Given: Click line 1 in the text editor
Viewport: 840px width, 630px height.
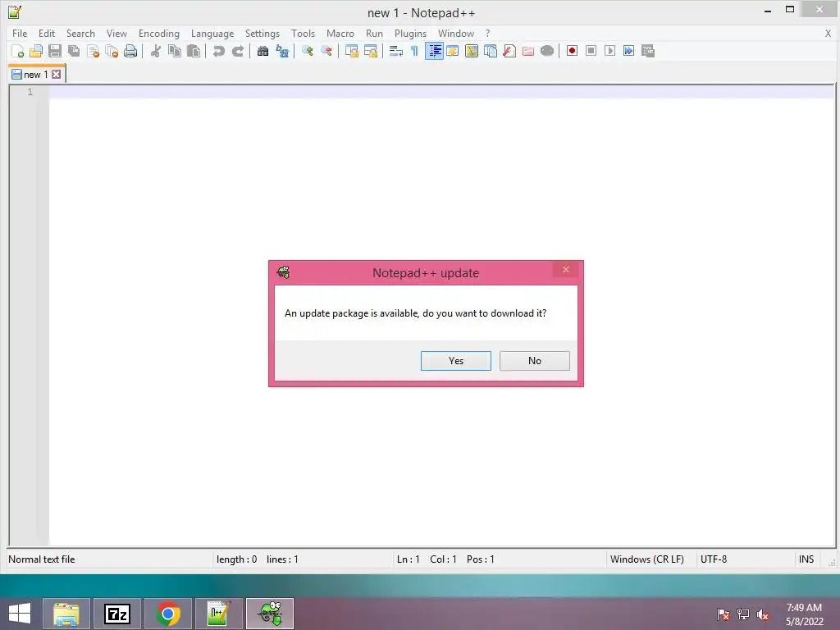Looking at the screenshot, I should pos(442,92).
